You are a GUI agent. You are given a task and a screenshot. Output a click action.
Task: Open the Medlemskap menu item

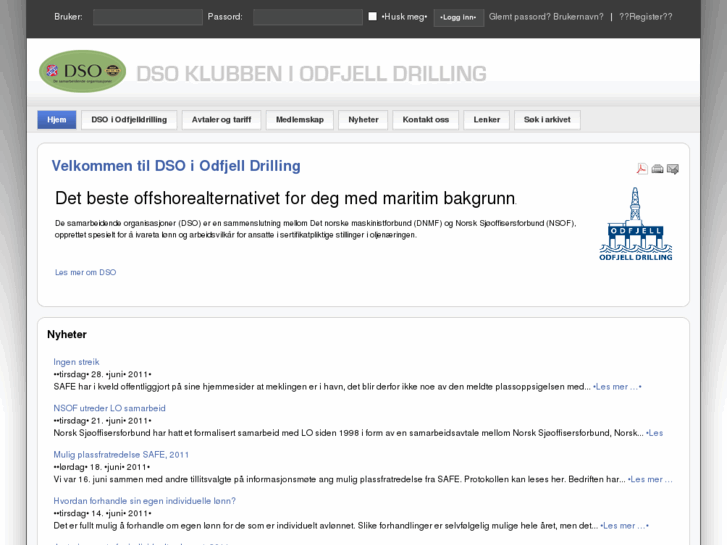(x=300, y=120)
